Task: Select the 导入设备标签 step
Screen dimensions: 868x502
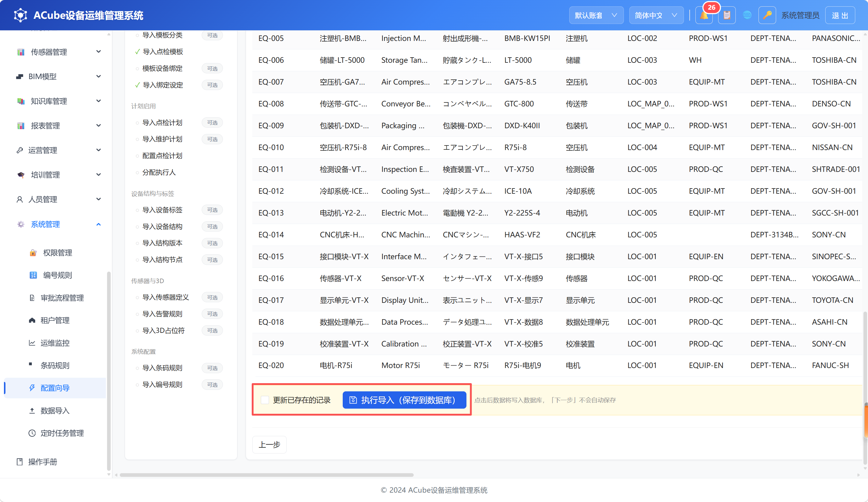Action: [163, 210]
